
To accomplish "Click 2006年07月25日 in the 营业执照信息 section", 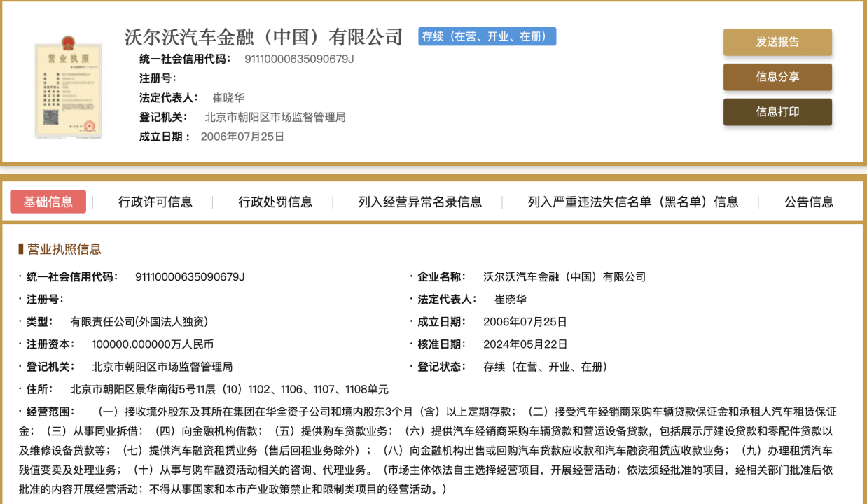I will [525, 322].
